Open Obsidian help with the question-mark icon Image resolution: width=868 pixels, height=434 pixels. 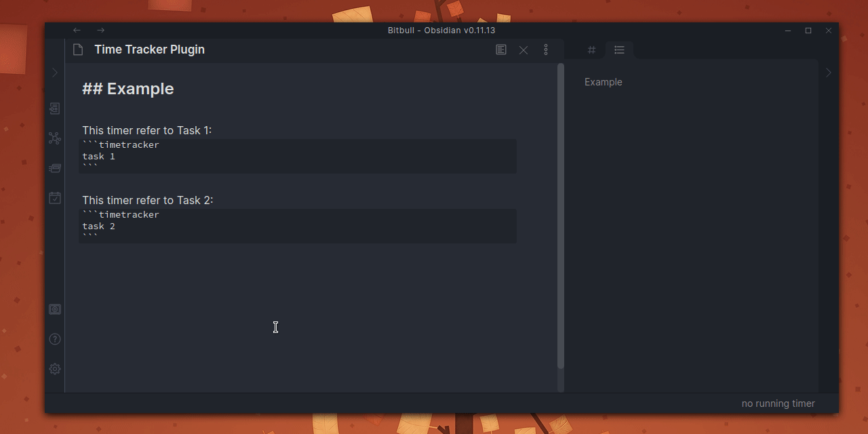[x=54, y=338]
